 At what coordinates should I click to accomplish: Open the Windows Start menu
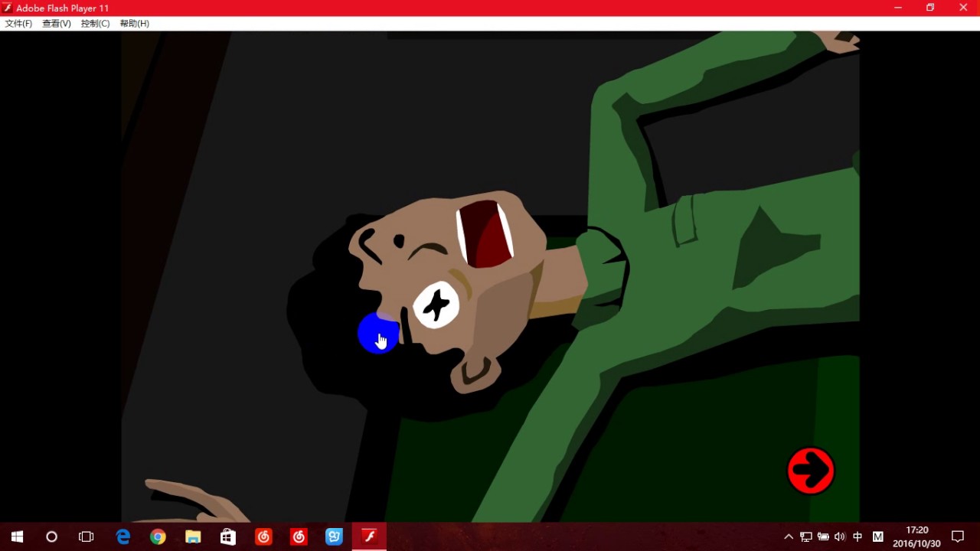pos(17,536)
